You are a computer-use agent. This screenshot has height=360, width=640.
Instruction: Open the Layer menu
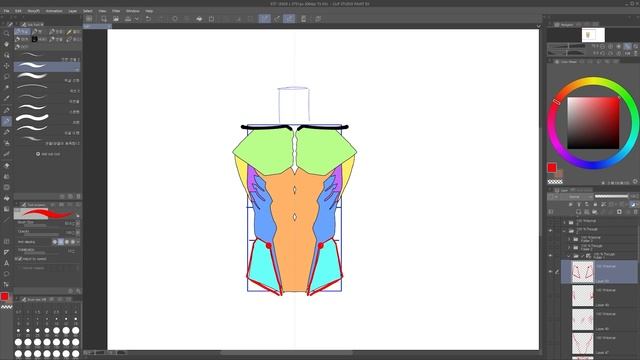click(73, 11)
